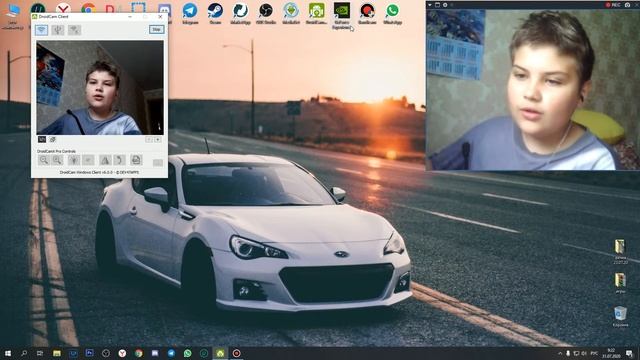Viewport: 640px width, 360px height.
Task: Select USB connection mode in DroidCam Client
Action: [58, 30]
